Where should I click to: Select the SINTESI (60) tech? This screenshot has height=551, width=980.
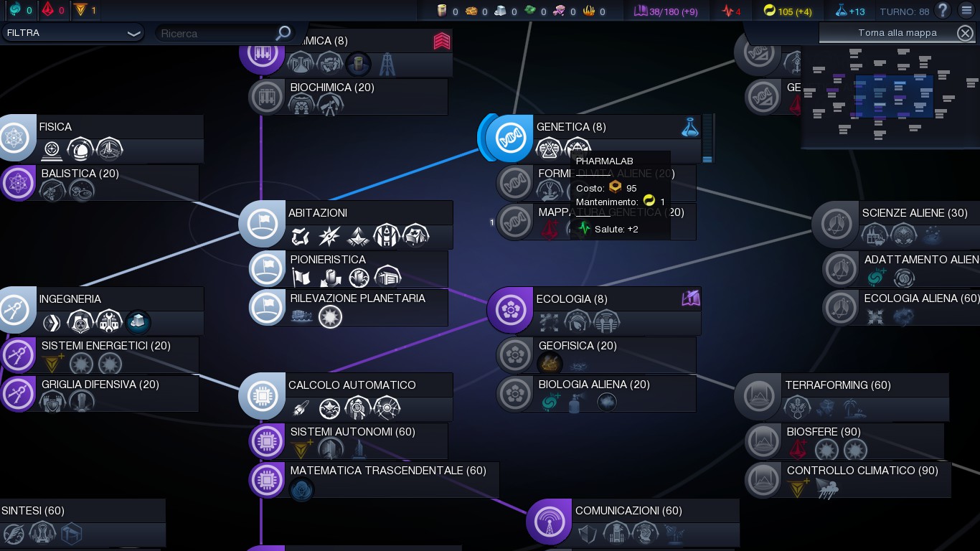click(x=83, y=523)
